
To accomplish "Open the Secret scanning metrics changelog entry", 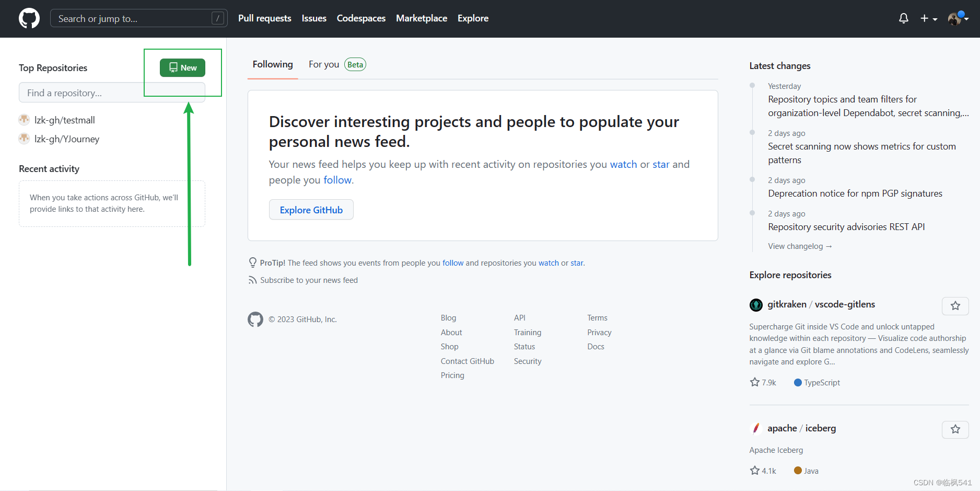I will tap(862, 153).
